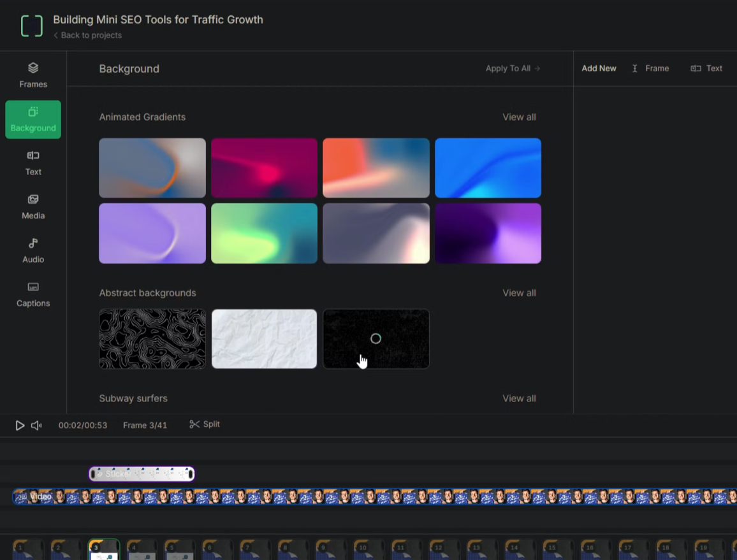The width and height of the screenshot is (737, 560).
Task: Mute audio with the speaker toggle
Action: point(36,425)
